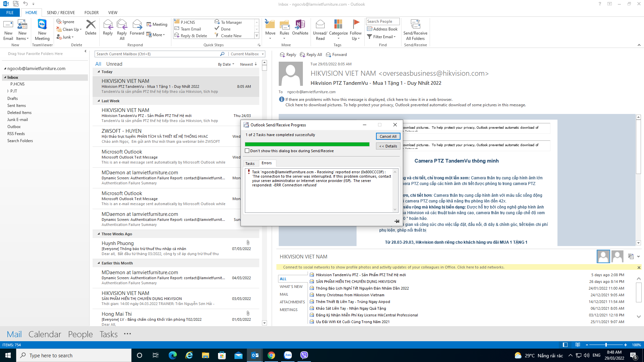The width and height of the screenshot is (644, 362).
Task: Click the Undo icon in title bar
Action: click(x=25, y=4)
